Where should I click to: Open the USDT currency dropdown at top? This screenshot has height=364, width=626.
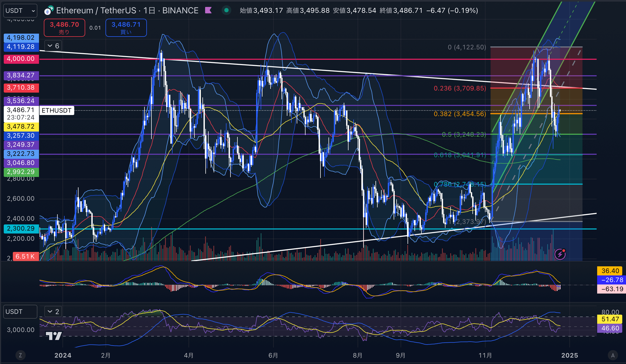click(x=20, y=11)
